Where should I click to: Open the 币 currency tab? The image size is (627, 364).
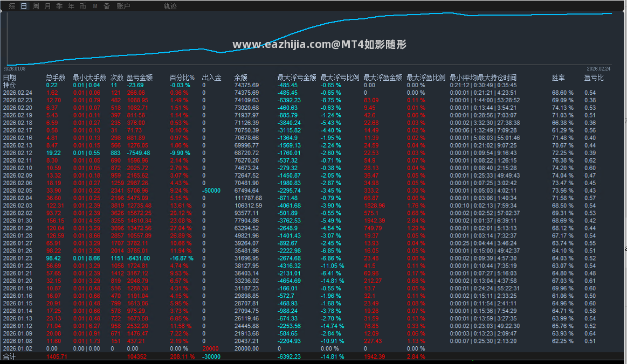click(83, 6)
